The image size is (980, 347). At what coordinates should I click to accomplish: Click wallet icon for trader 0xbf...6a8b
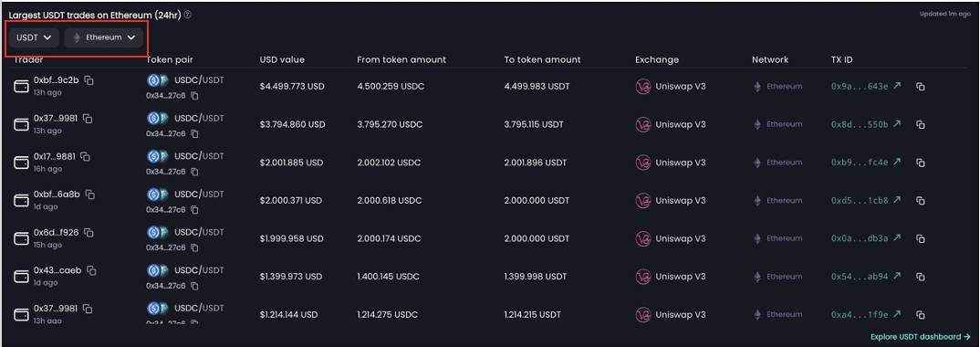click(21, 201)
